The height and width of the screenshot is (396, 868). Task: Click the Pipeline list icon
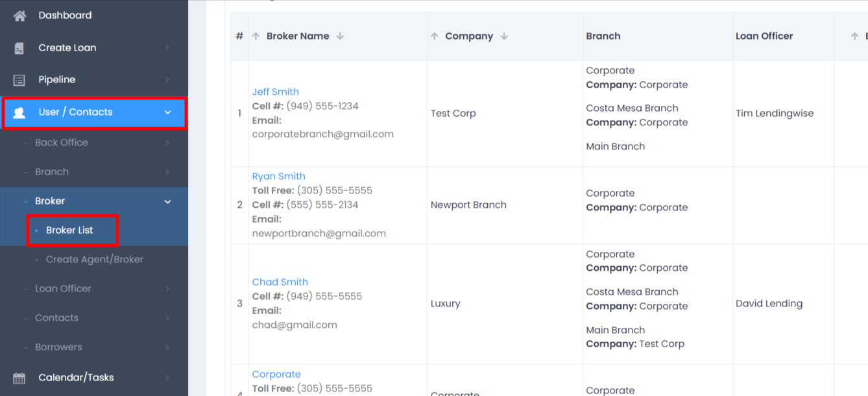pyautogui.click(x=19, y=80)
